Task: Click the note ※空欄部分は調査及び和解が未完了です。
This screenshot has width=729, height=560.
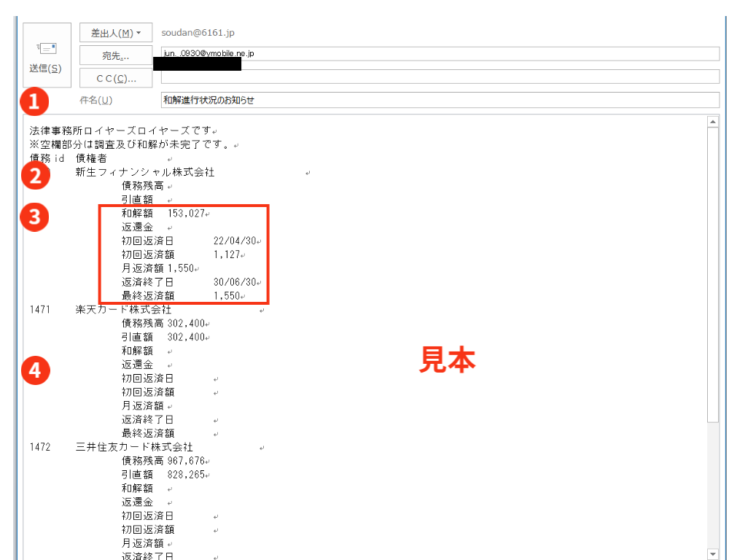Action: pyautogui.click(x=130, y=144)
